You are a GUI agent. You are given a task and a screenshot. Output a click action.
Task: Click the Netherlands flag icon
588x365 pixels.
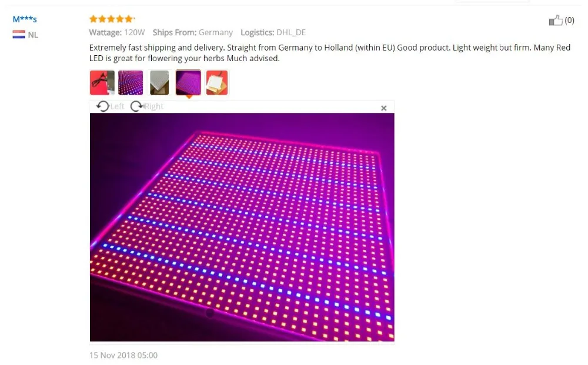click(x=19, y=35)
